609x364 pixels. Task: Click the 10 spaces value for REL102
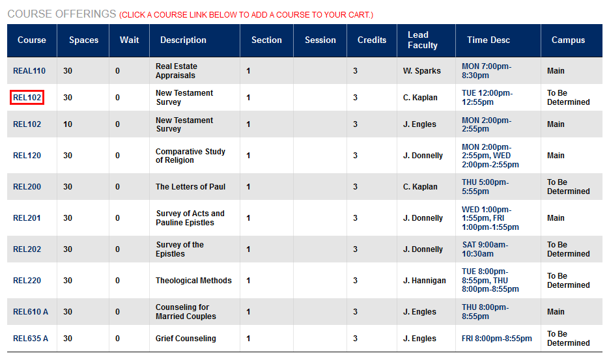pyautogui.click(x=68, y=124)
